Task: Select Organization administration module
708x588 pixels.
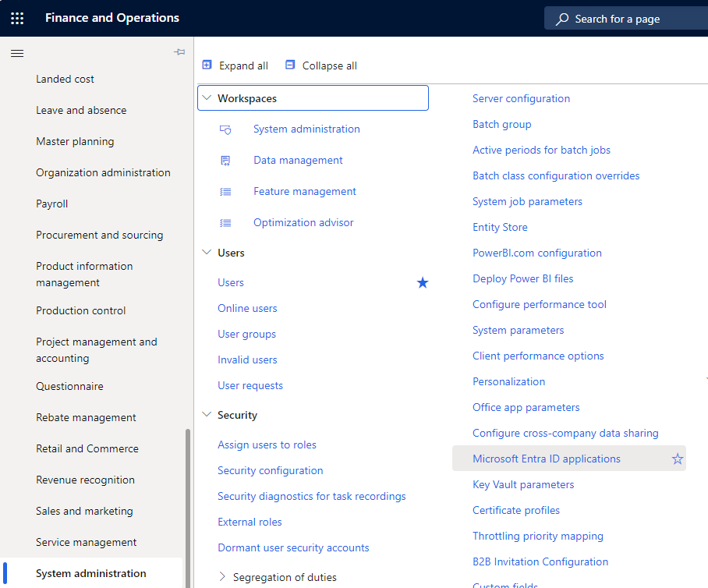Action: click(103, 172)
